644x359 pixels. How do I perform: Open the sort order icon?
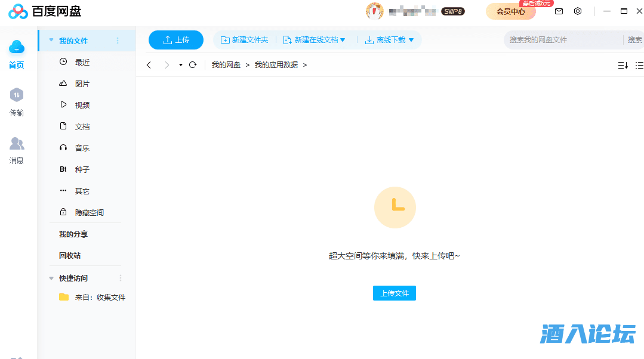[x=623, y=64]
